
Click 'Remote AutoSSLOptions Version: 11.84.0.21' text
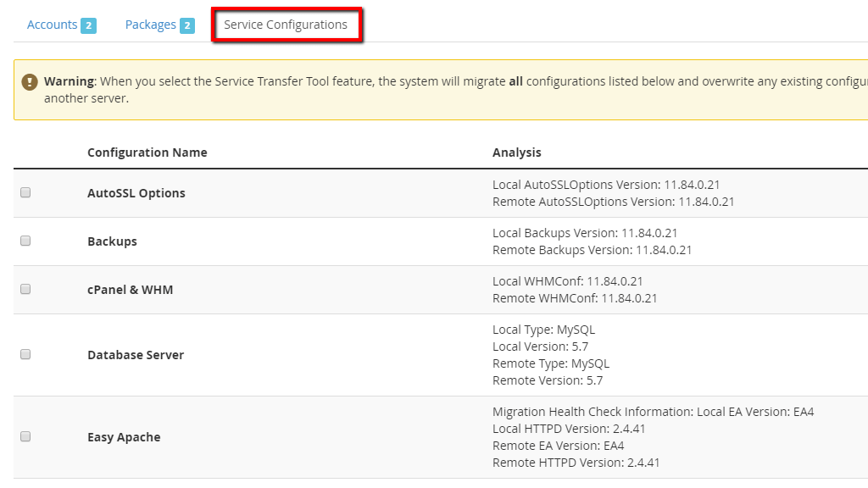[x=614, y=202]
